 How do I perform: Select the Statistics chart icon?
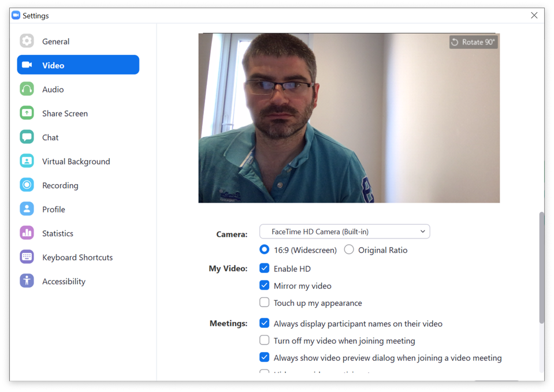(27, 233)
